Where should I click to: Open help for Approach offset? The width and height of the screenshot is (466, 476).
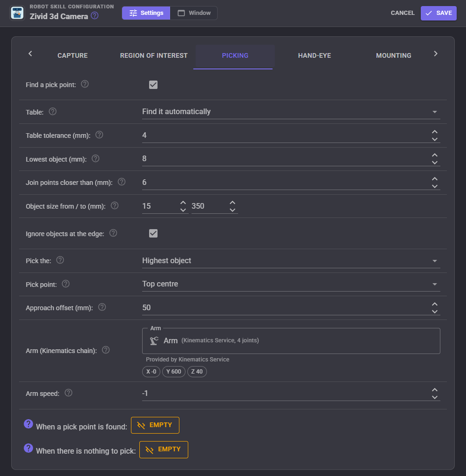102,307
